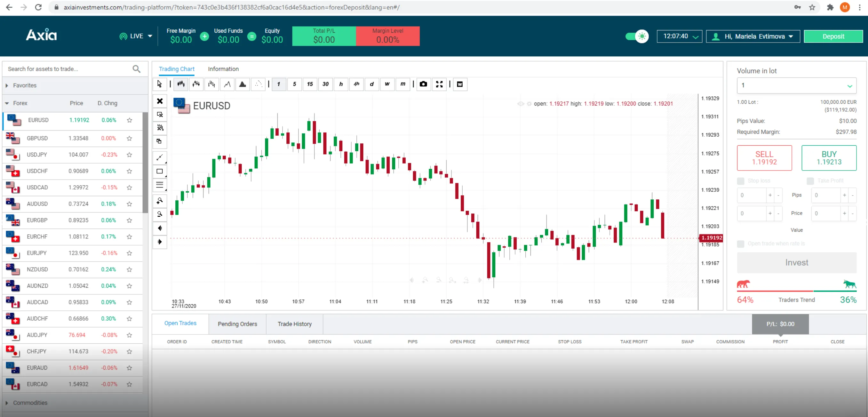Viewport: 868px width, 417px height.
Task: Select the cursor pointer tool in chart toolbar
Action: pos(160,84)
